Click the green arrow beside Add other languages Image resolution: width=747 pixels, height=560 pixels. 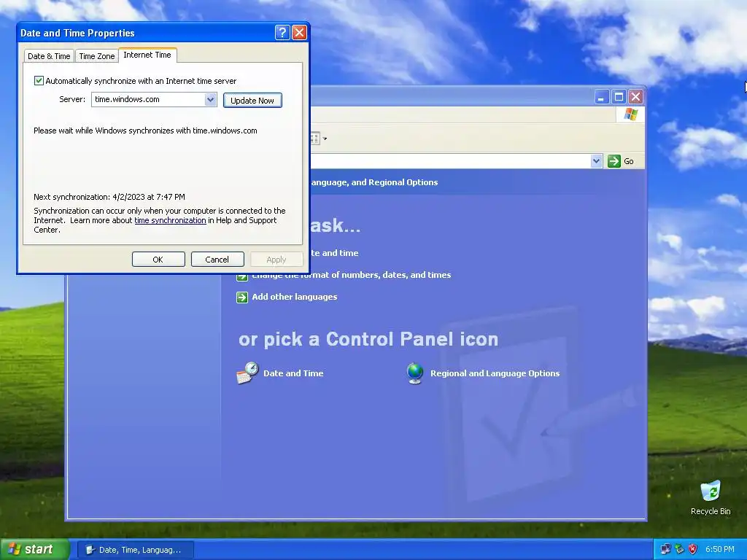coord(242,297)
